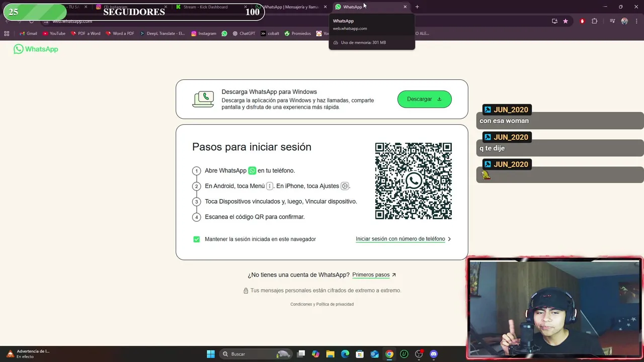
Task: Toggle 'Mantener la sesión iniciada' checkbox
Action: (197, 239)
